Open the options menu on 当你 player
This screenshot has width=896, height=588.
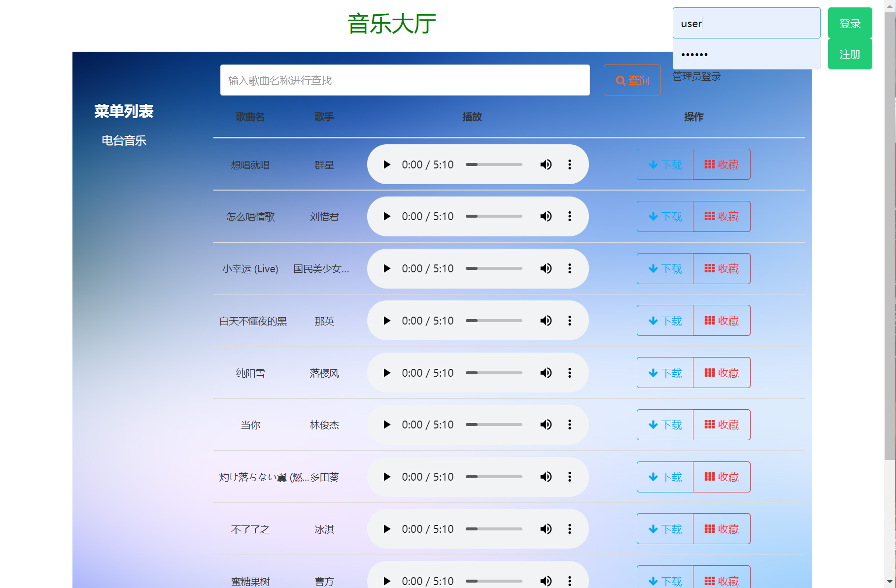[570, 425]
